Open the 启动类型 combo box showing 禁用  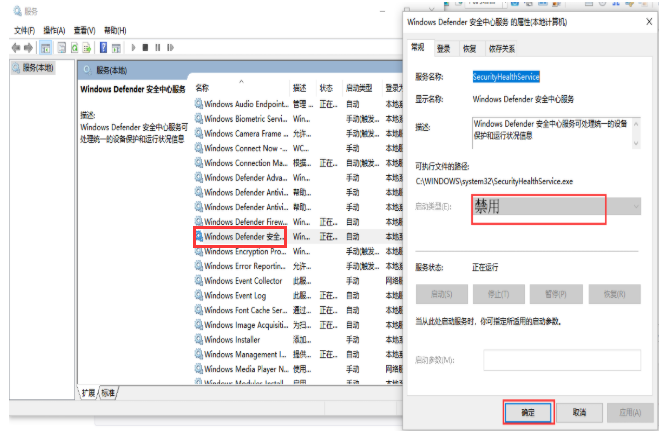point(556,206)
